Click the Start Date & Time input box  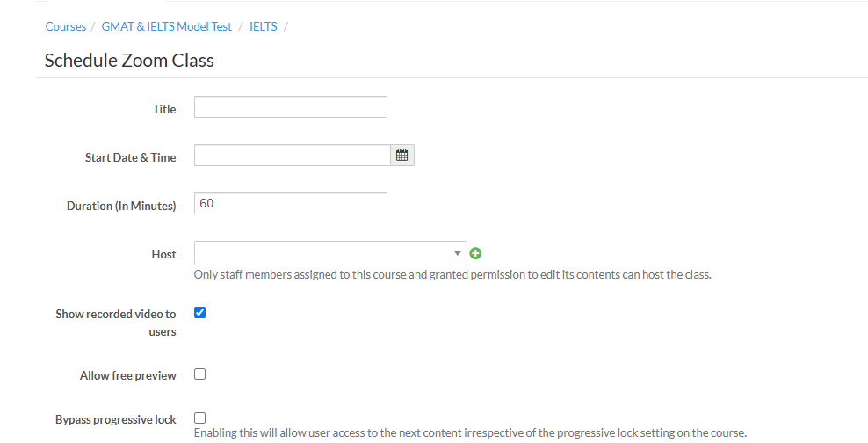(292, 156)
